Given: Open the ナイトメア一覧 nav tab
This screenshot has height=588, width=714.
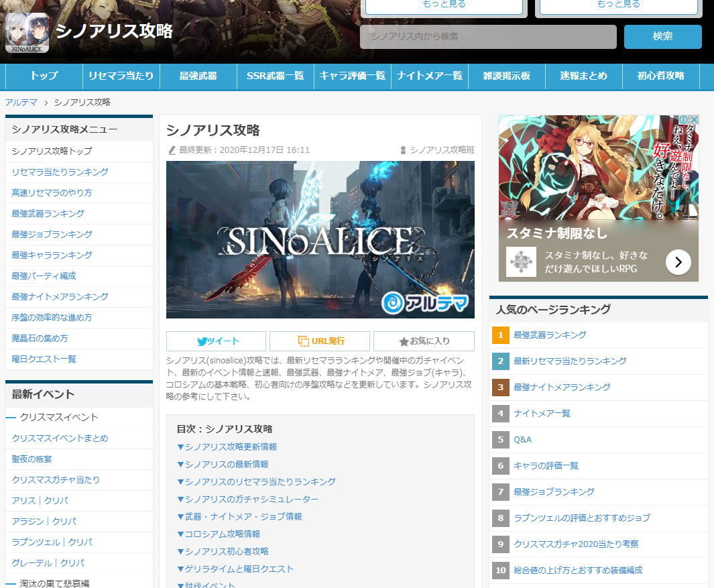Looking at the screenshot, I should click(429, 76).
